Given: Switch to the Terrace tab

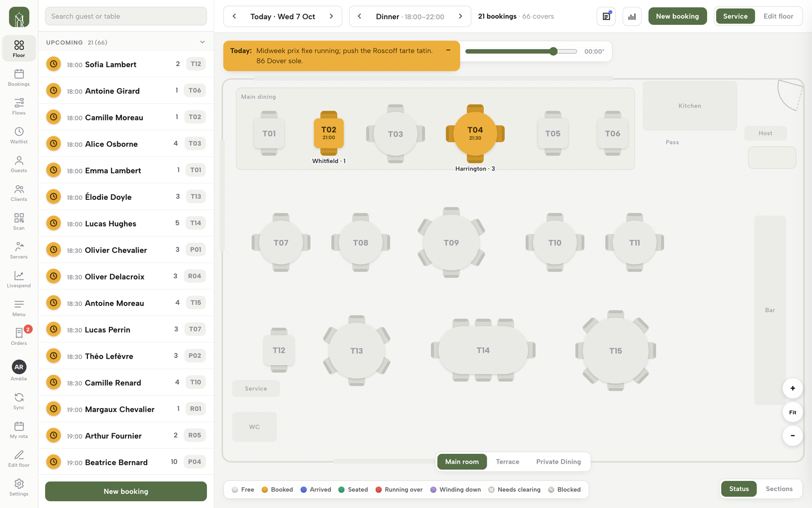Looking at the screenshot, I should pyautogui.click(x=507, y=462).
